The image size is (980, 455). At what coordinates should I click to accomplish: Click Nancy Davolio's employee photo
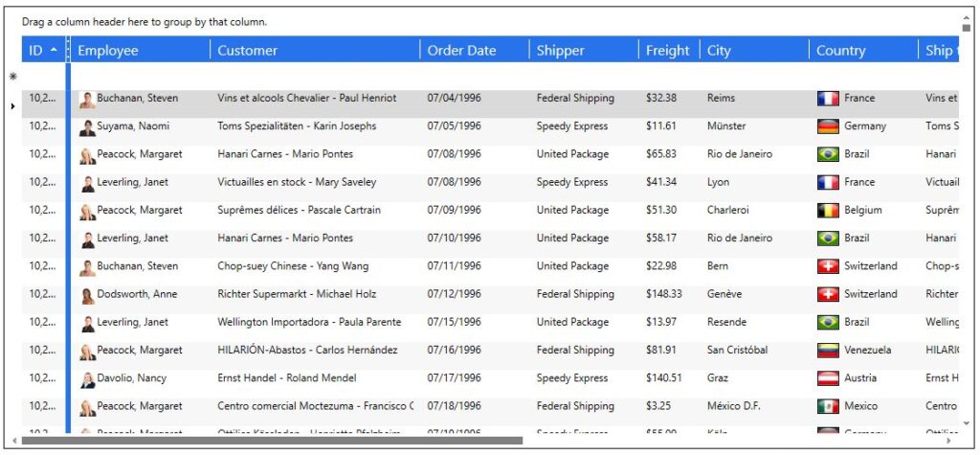pos(87,380)
